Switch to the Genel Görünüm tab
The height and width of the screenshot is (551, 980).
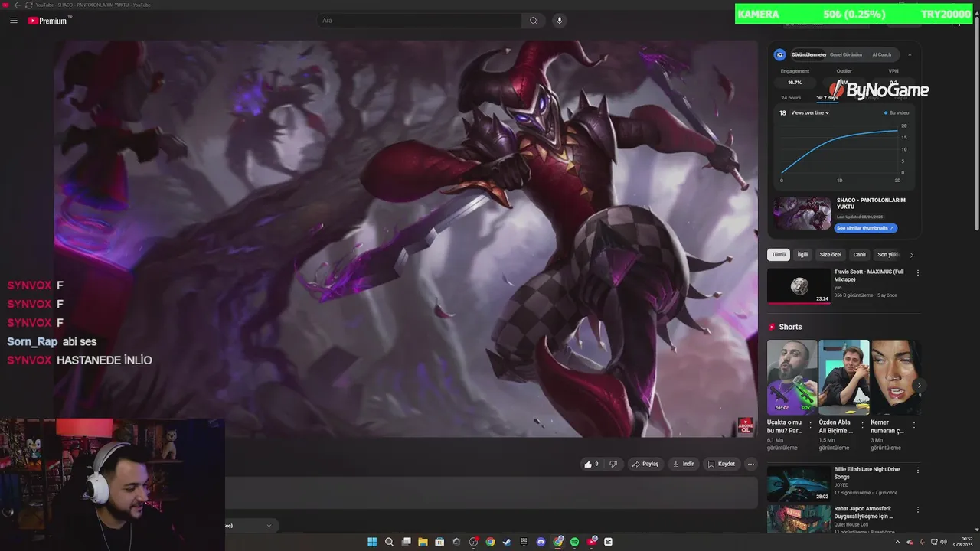point(846,54)
